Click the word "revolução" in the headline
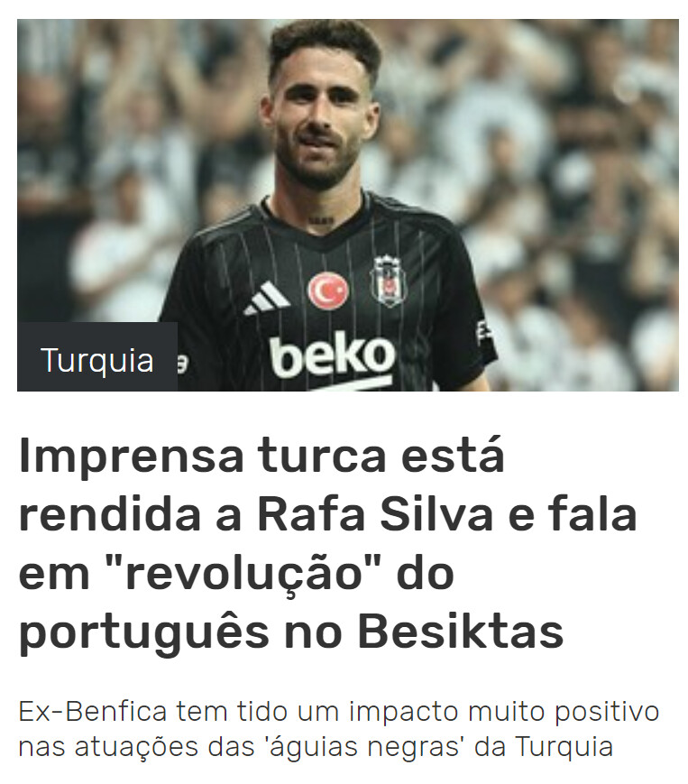 pos(241,574)
